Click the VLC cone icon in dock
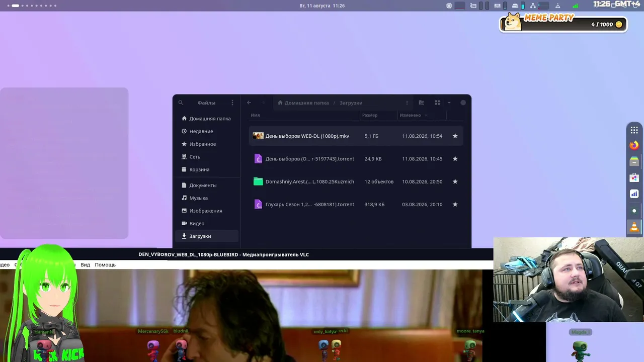The width and height of the screenshot is (644, 362). coord(634,227)
